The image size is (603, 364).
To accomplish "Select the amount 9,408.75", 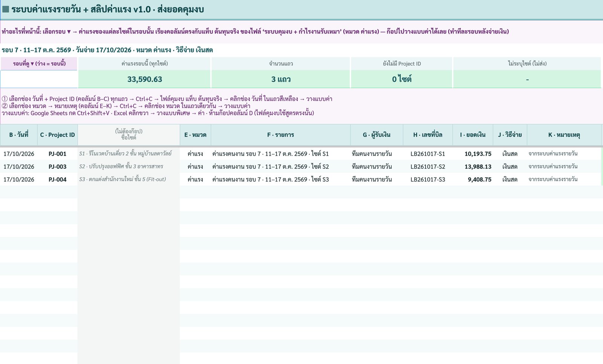I will (473, 179).
